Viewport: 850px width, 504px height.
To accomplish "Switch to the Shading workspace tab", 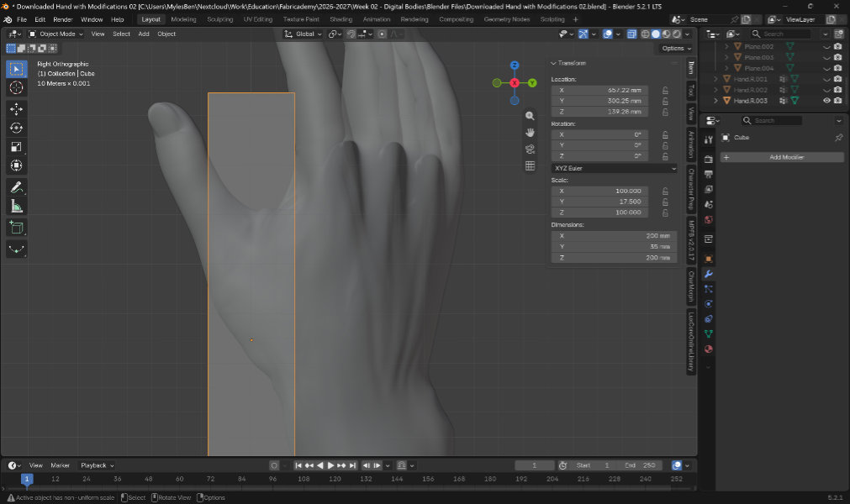I will click(x=341, y=19).
